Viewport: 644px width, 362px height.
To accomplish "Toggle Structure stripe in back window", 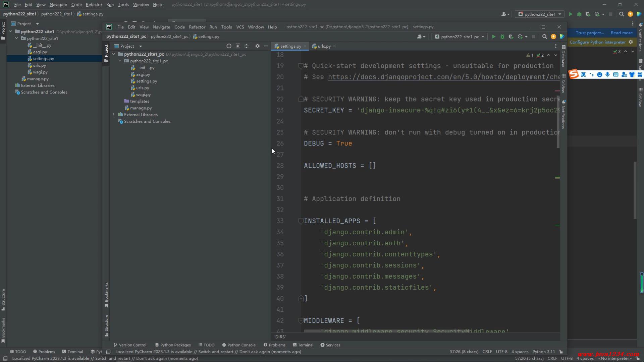I will click(x=3, y=300).
